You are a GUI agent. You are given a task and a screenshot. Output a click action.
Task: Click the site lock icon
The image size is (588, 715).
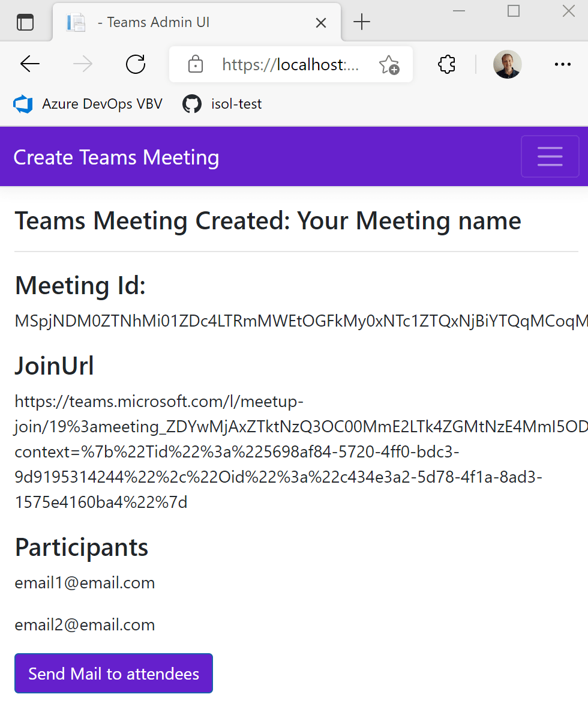point(195,64)
